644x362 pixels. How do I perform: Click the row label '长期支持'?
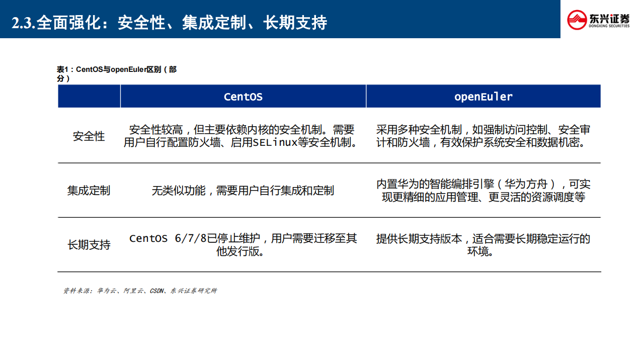tap(89, 245)
